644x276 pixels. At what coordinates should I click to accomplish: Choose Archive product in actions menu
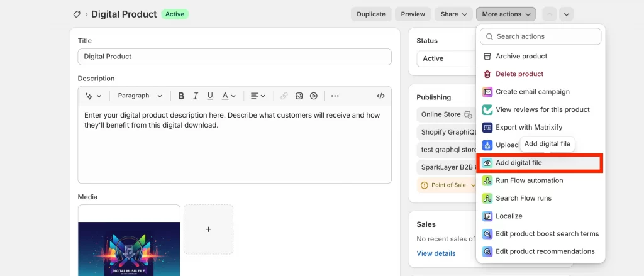(x=521, y=57)
